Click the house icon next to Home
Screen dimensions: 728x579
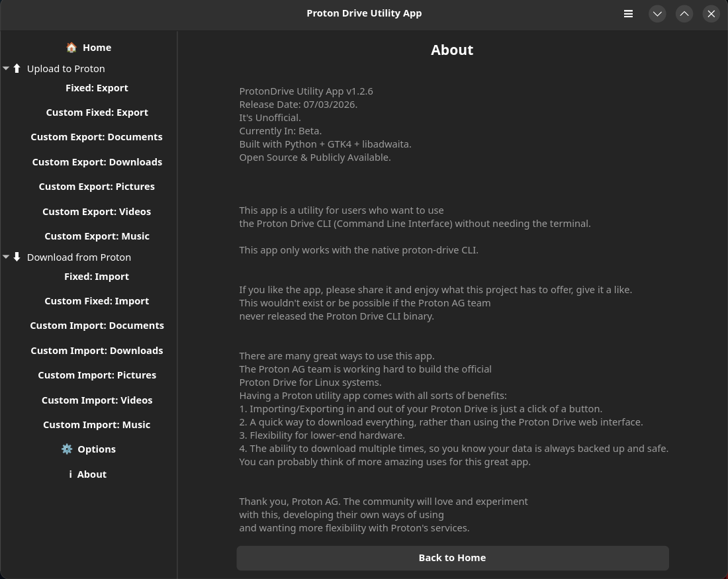(71, 48)
